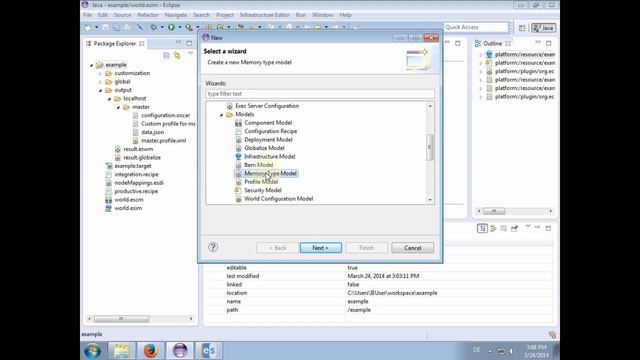Click Collapse All icon in Package Explorer
Image resolution: width=640 pixels, height=360 pixels.
(167, 56)
